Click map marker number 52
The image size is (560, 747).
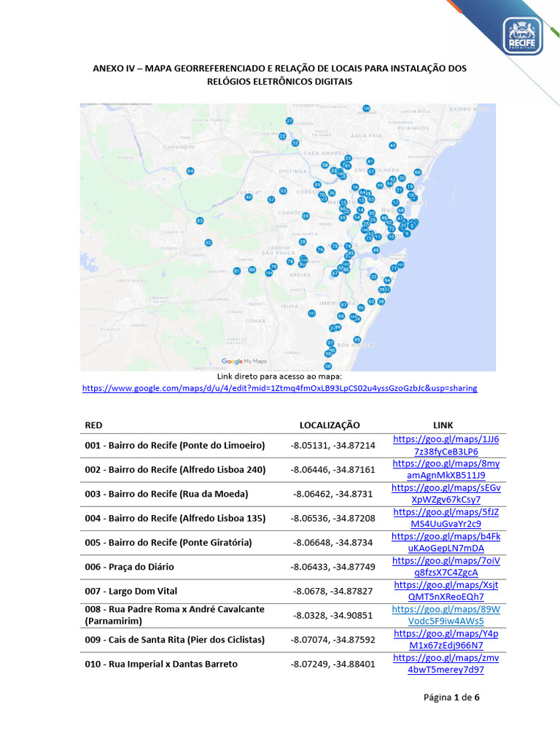295,142
